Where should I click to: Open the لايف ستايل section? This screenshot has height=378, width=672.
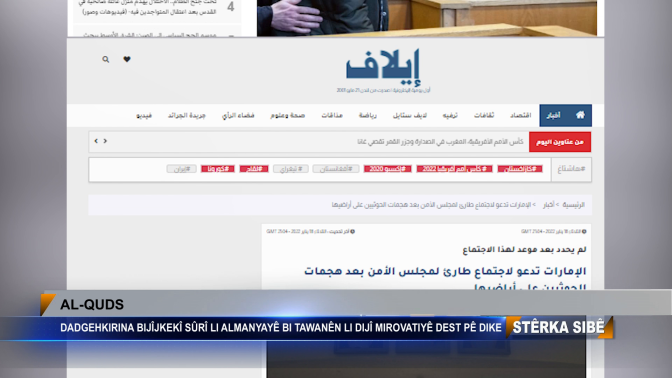click(410, 115)
